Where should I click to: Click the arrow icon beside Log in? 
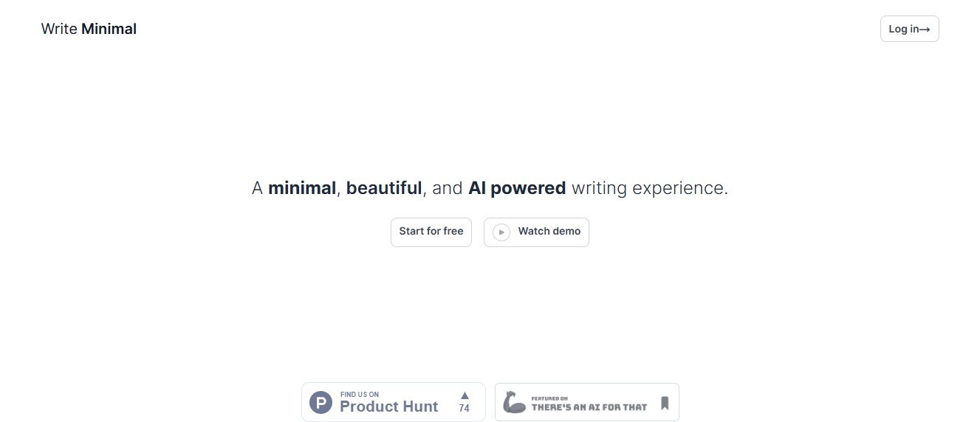[925, 30]
